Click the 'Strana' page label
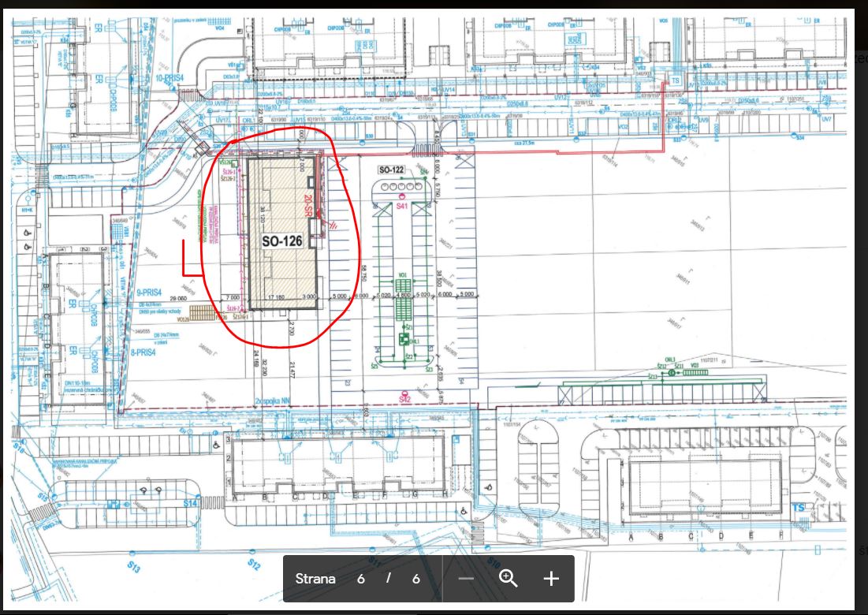 pos(315,579)
